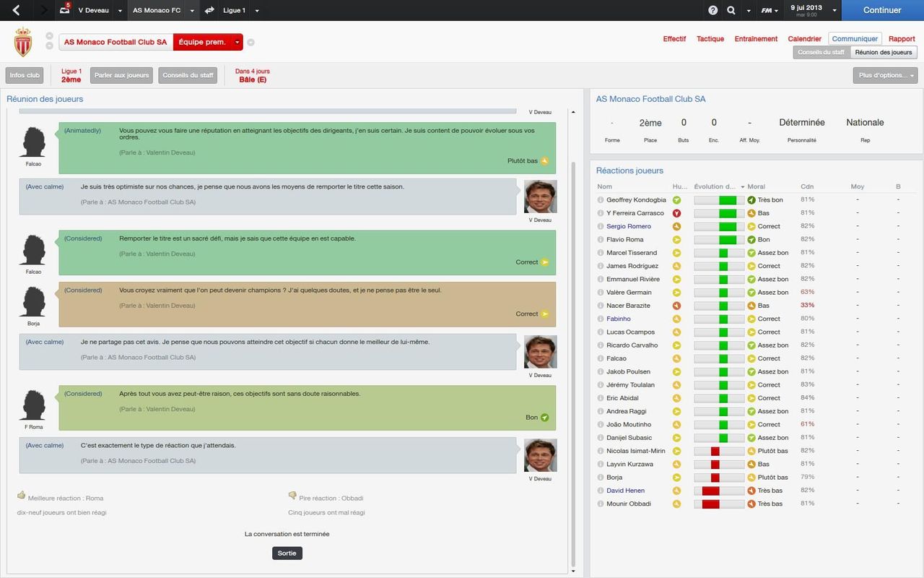Image resolution: width=924 pixels, height=578 pixels.
Task: Open the next match Bâle (E) link
Action: [x=253, y=79]
